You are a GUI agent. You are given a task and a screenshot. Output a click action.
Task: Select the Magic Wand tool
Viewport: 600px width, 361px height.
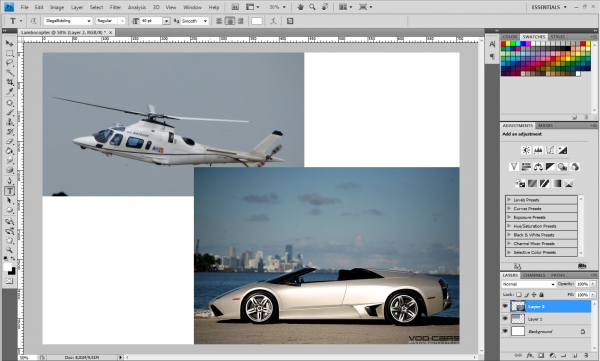coord(9,72)
